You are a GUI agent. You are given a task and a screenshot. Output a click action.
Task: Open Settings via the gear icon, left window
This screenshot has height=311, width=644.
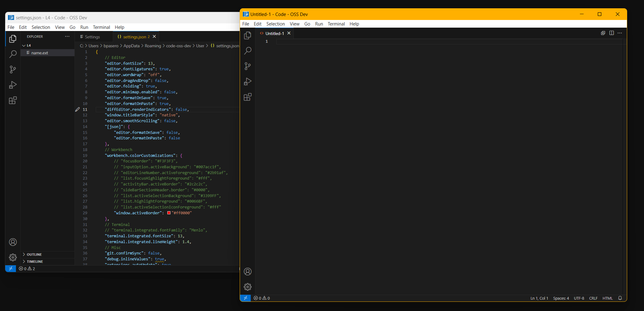(13, 258)
